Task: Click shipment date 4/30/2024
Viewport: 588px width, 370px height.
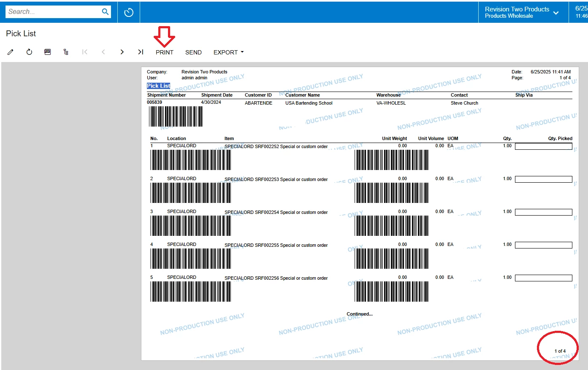Action: click(211, 102)
